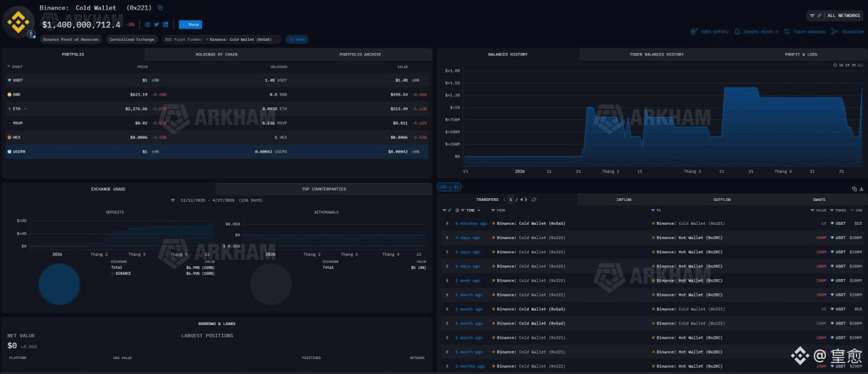Click the Create Alert bell icon
The width and height of the screenshot is (868, 374).
[x=738, y=31]
